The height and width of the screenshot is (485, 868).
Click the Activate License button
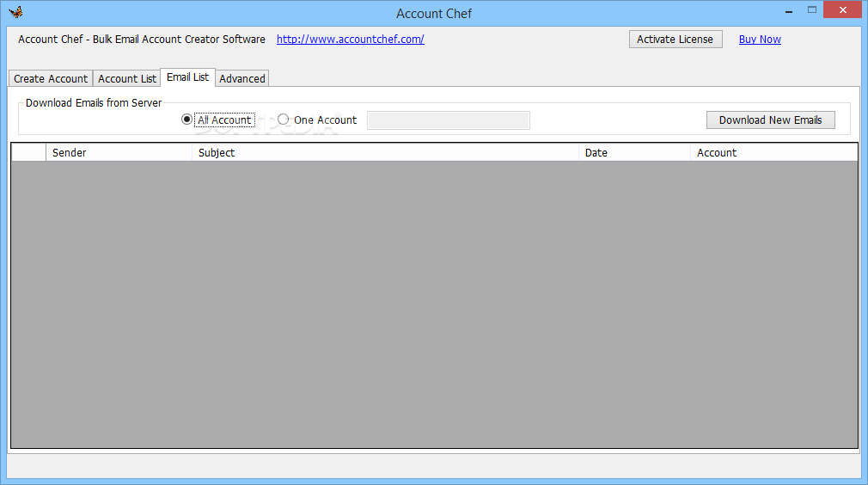click(x=675, y=40)
